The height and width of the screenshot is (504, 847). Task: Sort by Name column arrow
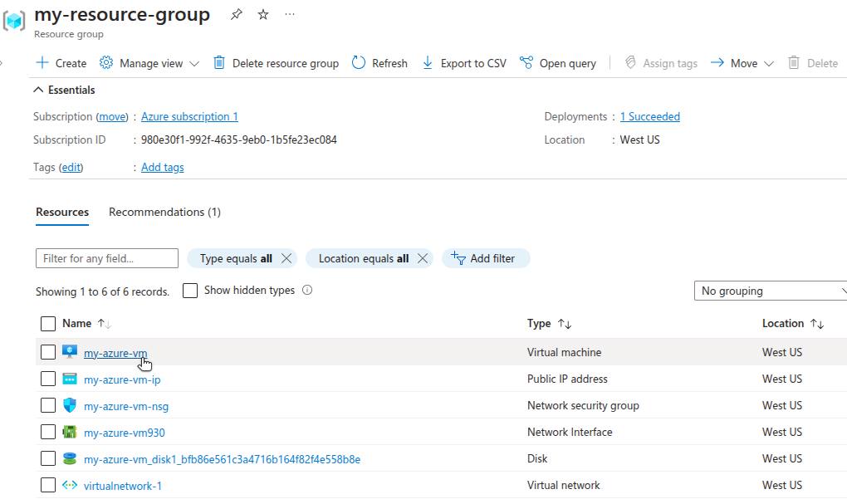click(x=105, y=324)
